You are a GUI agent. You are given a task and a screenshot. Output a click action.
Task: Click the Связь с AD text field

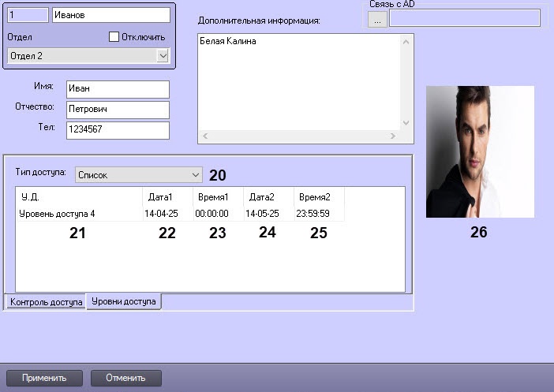pos(464,19)
